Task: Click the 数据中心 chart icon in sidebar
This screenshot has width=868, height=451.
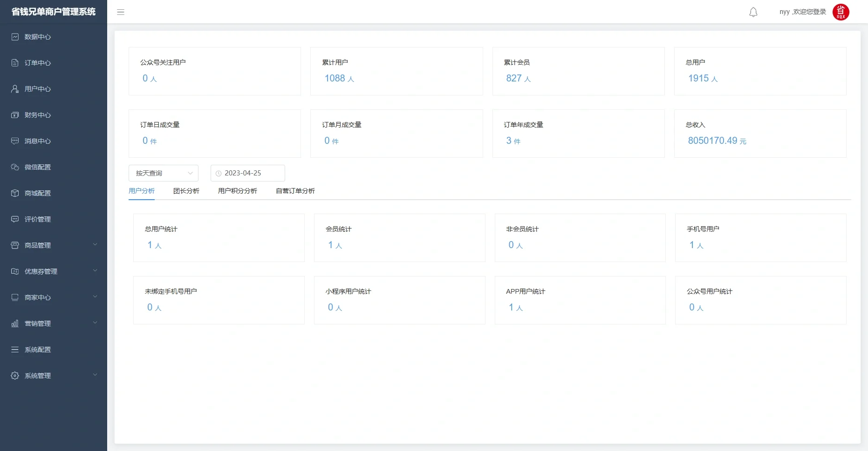Action: 15,37
